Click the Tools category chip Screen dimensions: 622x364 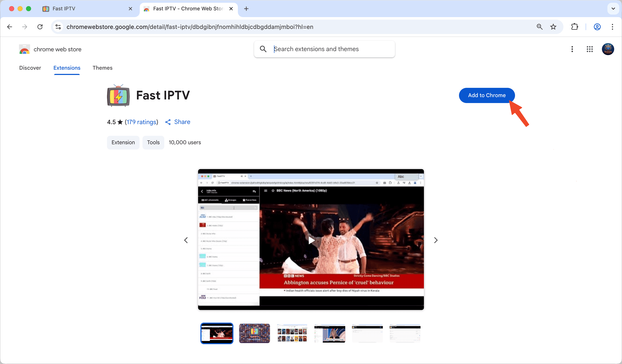point(153,143)
